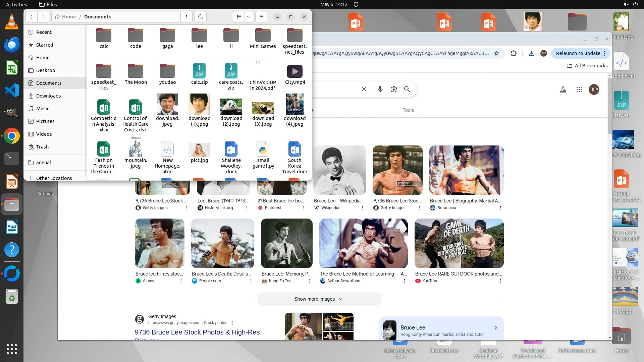The width and height of the screenshot is (644, 362).
Task: Clear the Google search box text
Action: (x=364, y=89)
